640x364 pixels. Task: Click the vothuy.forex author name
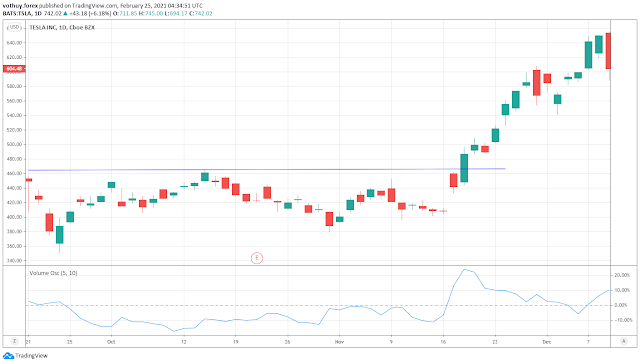click(x=19, y=6)
